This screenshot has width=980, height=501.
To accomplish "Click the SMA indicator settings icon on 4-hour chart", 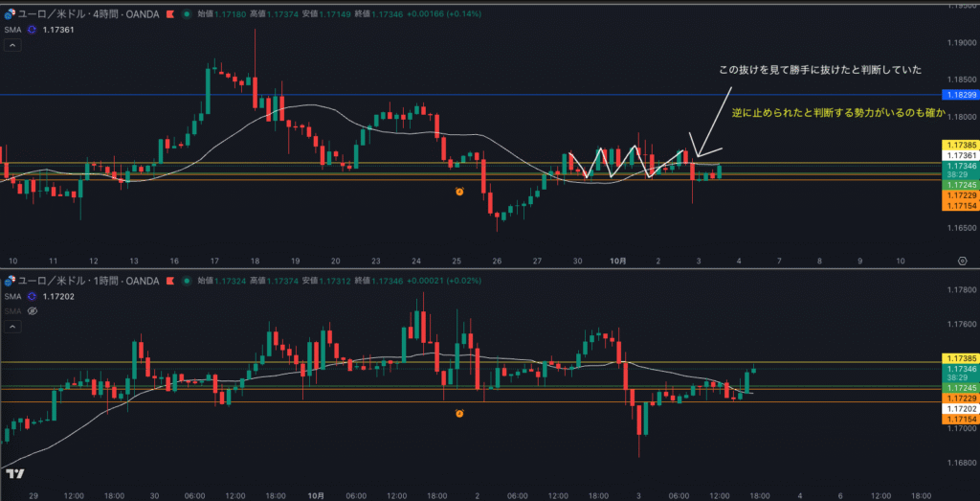I will click(32, 31).
